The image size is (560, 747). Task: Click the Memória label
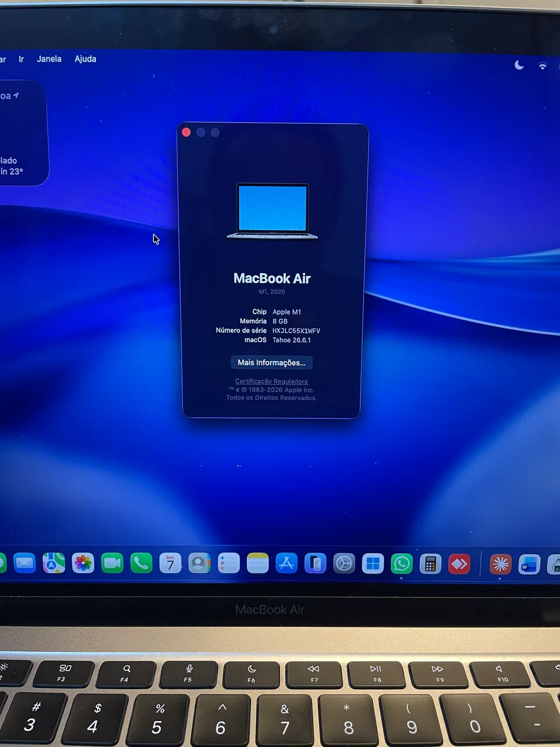click(253, 321)
